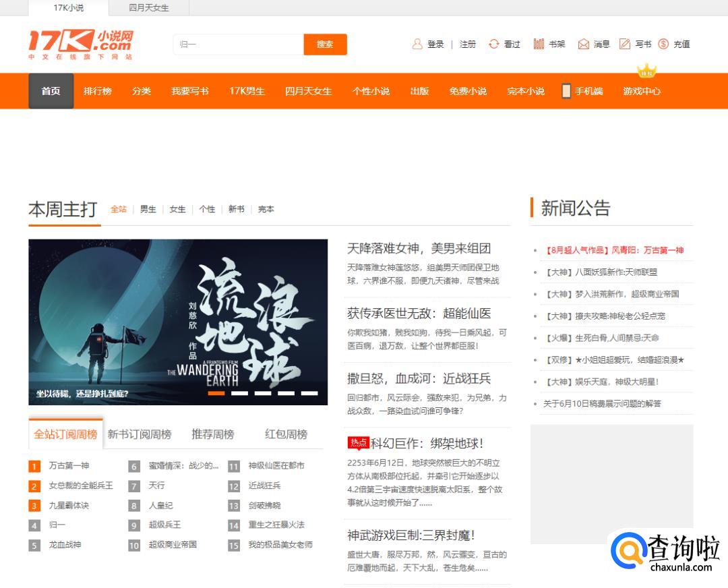Open the 登录 login link
This screenshot has width=728, height=588.
tap(435, 44)
